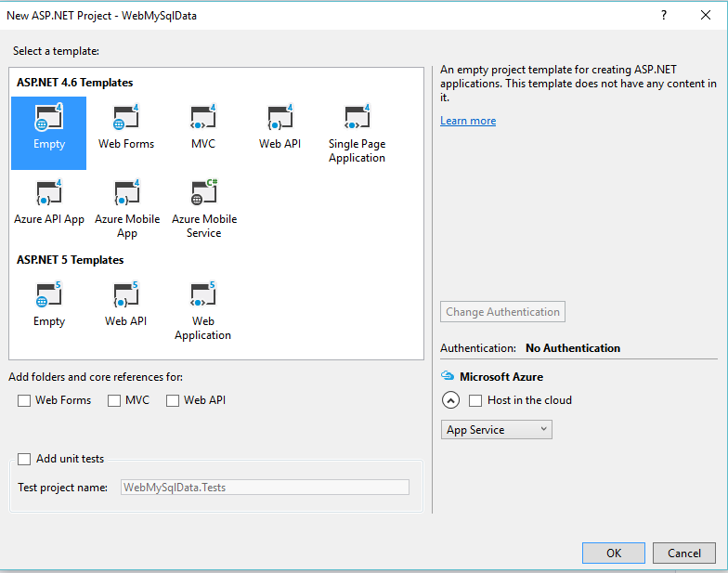The width and height of the screenshot is (728, 573).
Task: Tick the Add unit tests checkbox
Action: tap(24, 459)
